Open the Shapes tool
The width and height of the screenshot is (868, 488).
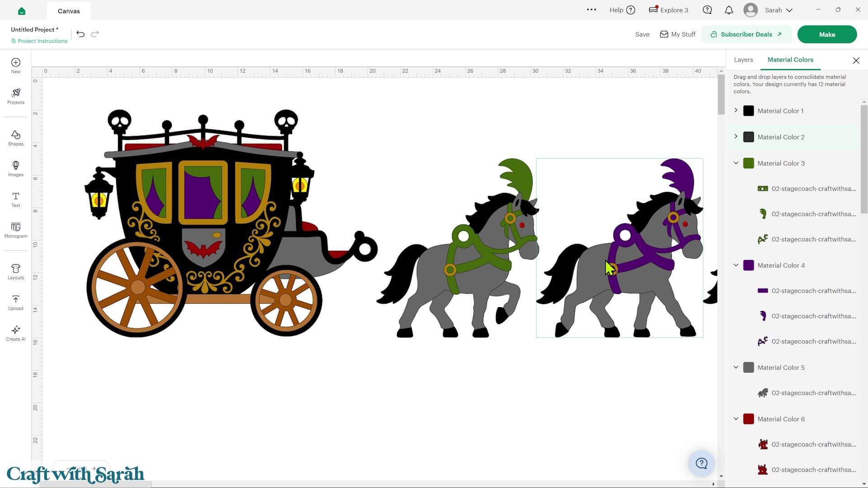click(15, 138)
